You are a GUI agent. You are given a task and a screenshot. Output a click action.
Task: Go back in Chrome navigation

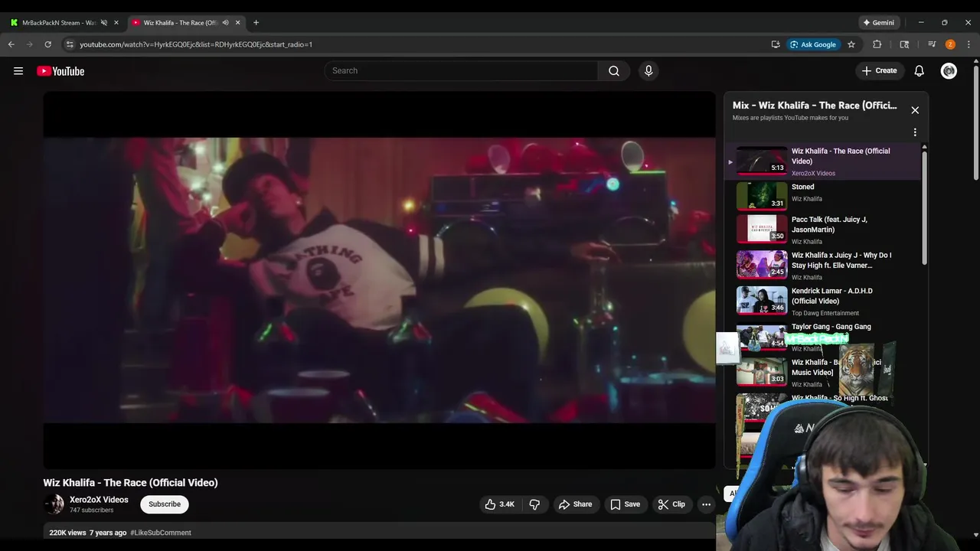point(11,44)
